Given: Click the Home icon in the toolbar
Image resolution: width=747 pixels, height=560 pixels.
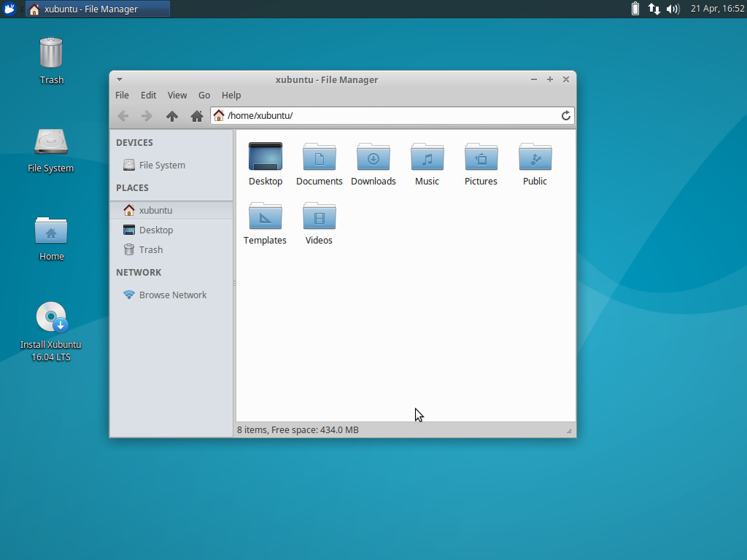Looking at the screenshot, I should (196, 115).
